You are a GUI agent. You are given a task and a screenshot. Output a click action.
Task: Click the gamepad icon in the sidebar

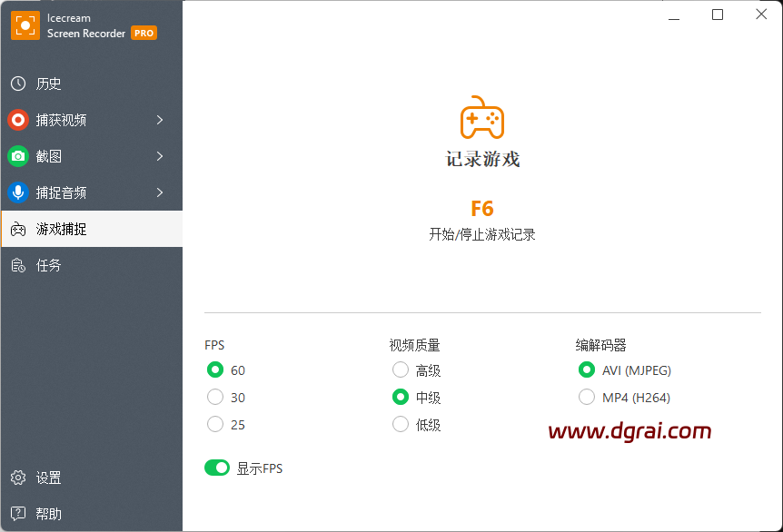coord(18,229)
